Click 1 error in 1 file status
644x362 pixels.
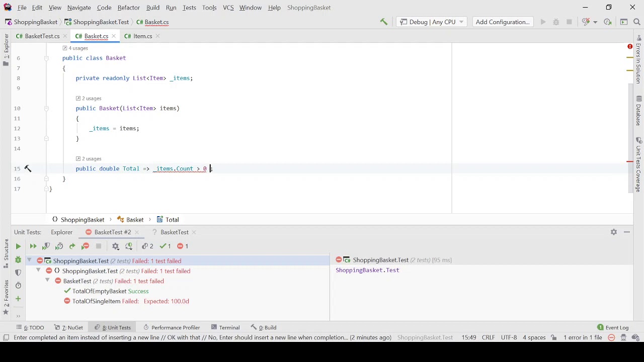(x=583, y=338)
